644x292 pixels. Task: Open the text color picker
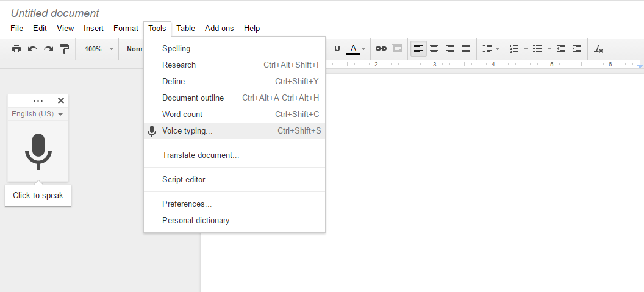(356, 49)
